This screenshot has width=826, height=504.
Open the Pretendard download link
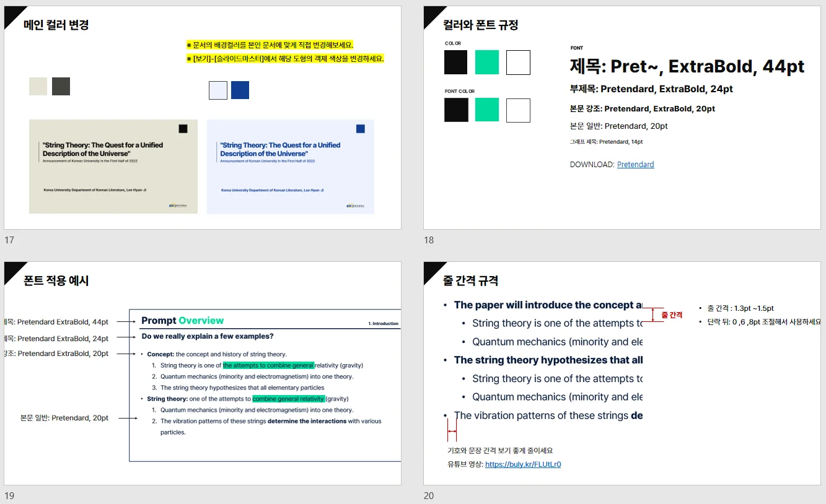pyautogui.click(x=635, y=165)
